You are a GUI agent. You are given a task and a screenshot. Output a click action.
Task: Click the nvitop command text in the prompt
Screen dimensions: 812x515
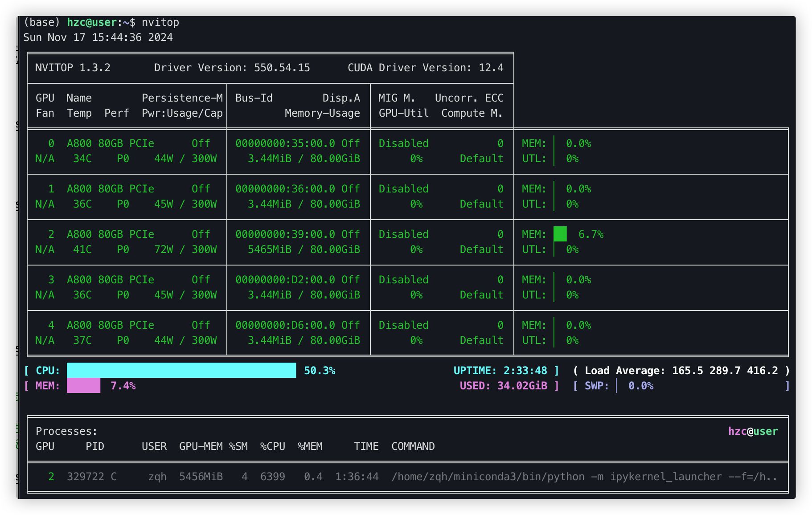click(x=160, y=22)
